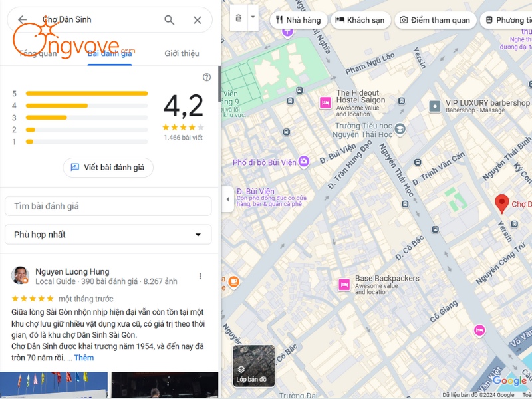Focus the Tìm bài đánh giá field
The width and height of the screenshot is (532, 399).
tap(108, 206)
